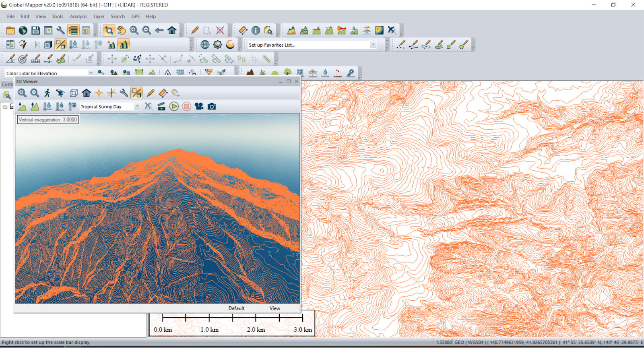Image resolution: width=644 pixels, height=349 pixels.
Task: Select the Zoom tool in the main toolbar
Action: click(109, 30)
